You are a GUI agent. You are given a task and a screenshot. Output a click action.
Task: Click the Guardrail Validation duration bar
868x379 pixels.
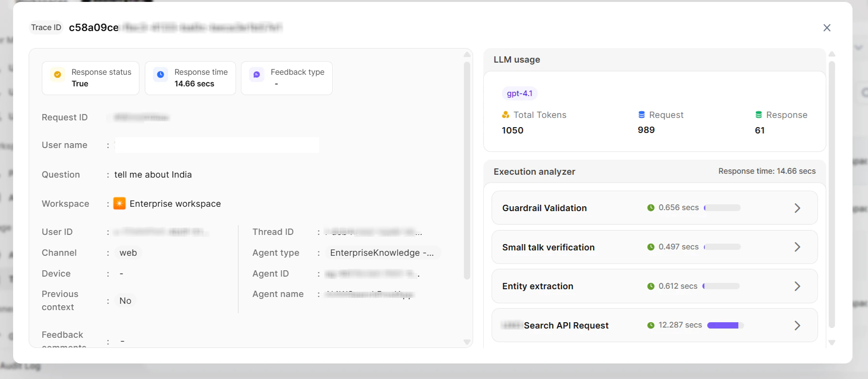pos(722,208)
